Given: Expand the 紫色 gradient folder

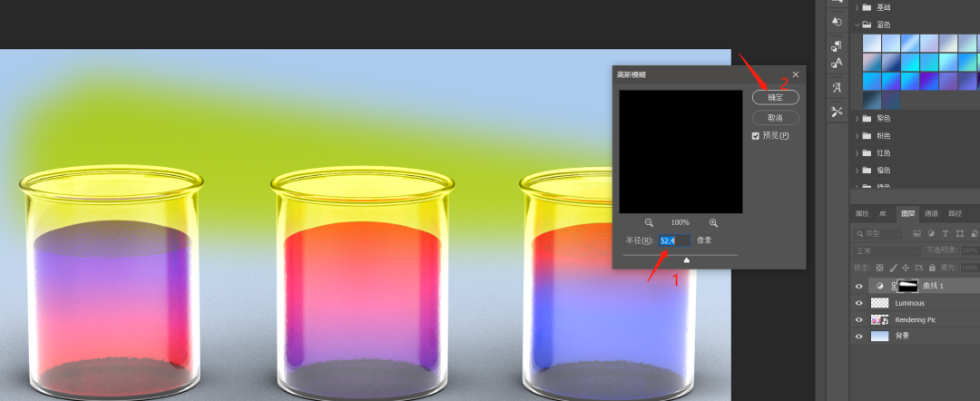Looking at the screenshot, I should point(857,118).
